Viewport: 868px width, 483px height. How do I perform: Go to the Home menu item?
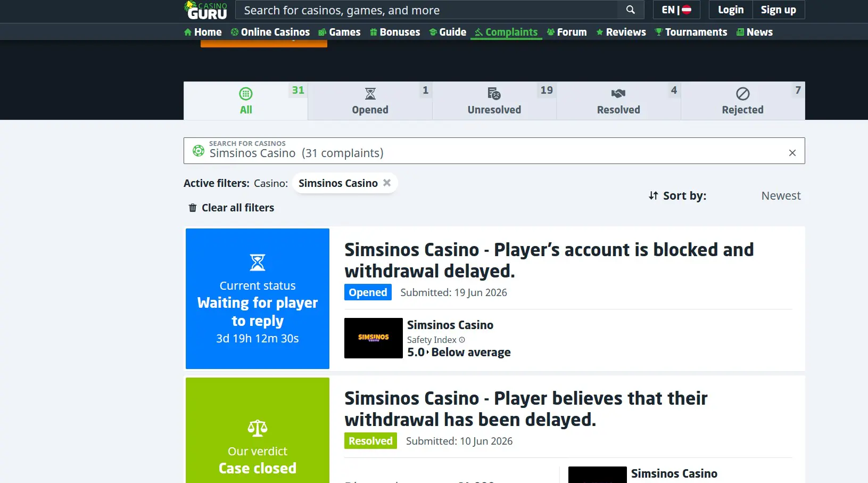pos(203,32)
